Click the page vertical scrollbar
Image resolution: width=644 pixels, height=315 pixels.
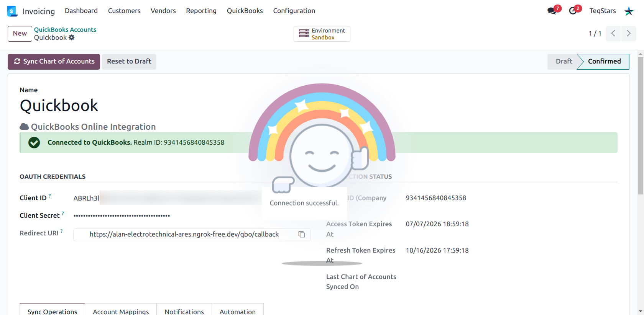tap(641, 126)
